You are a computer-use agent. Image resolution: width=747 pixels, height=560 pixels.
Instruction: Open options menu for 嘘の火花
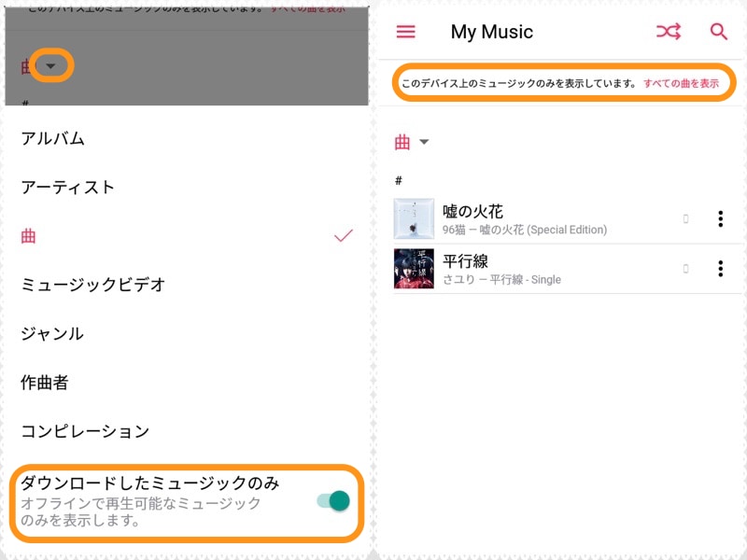[720, 218]
